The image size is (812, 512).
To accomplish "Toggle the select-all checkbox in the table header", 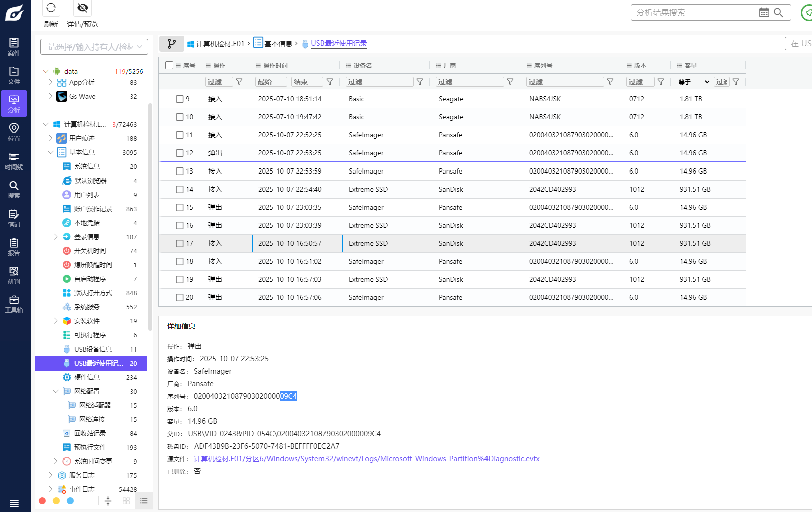I will click(x=169, y=65).
